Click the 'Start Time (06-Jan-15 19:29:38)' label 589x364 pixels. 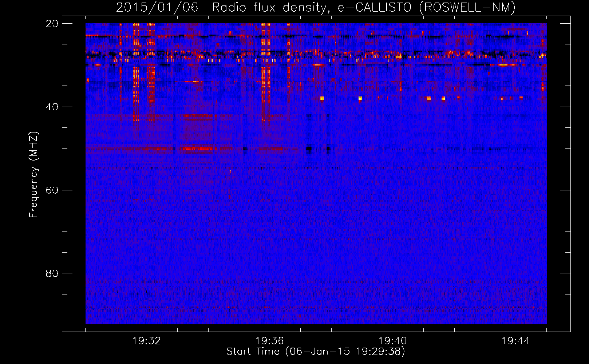coord(316,352)
